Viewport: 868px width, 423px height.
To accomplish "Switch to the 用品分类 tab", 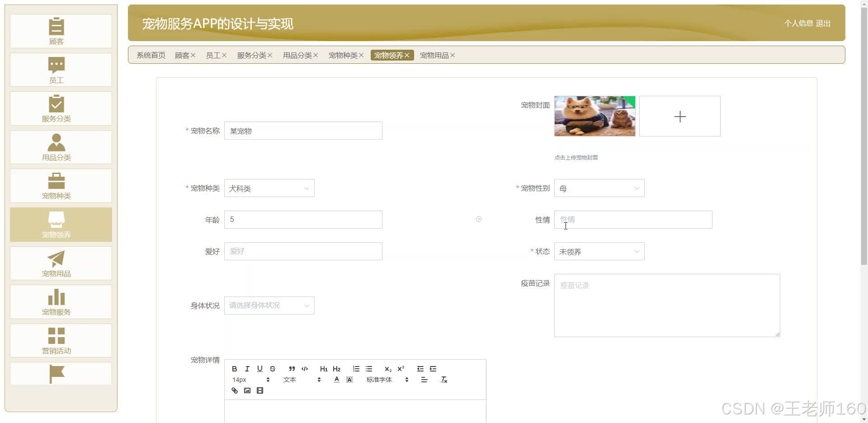I will [297, 55].
